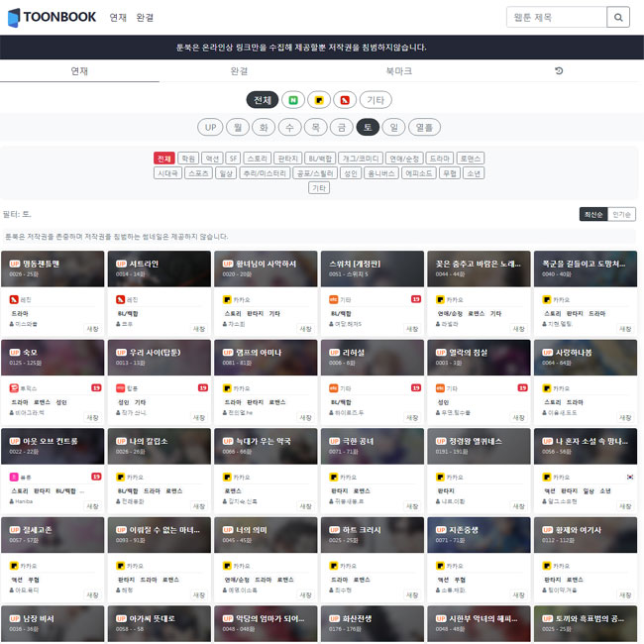Select the 금 (Friday) day filter
644x644 pixels.
coord(341,128)
